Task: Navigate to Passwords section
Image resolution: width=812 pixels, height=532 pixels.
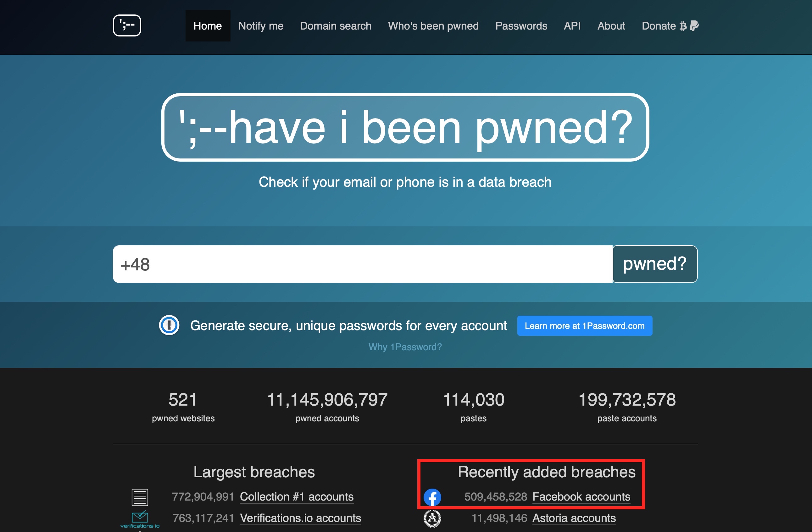Action: point(521,26)
